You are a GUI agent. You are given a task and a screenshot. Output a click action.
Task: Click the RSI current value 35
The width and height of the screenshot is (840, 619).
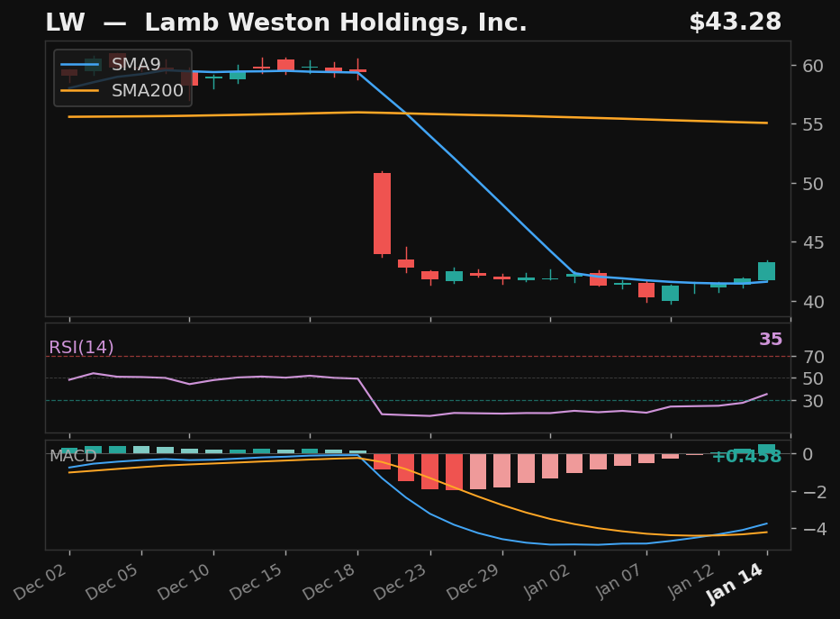pos(771,340)
